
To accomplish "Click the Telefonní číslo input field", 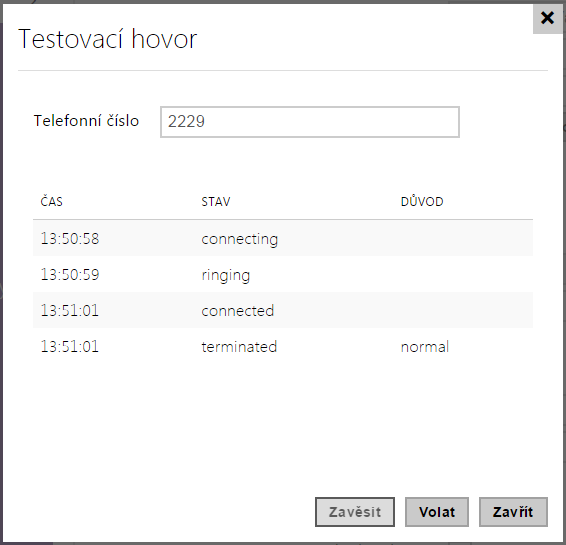I will click(310, 122).
